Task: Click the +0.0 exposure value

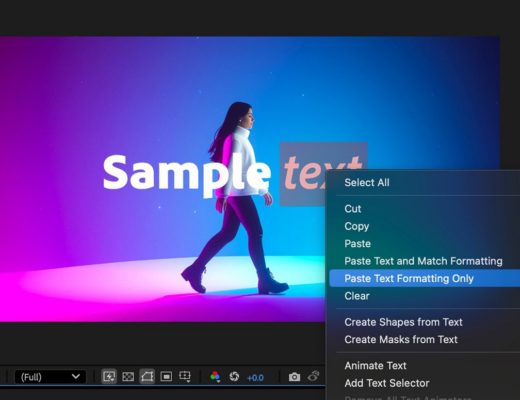Action: pyautogui.click(x=255, y=378)
